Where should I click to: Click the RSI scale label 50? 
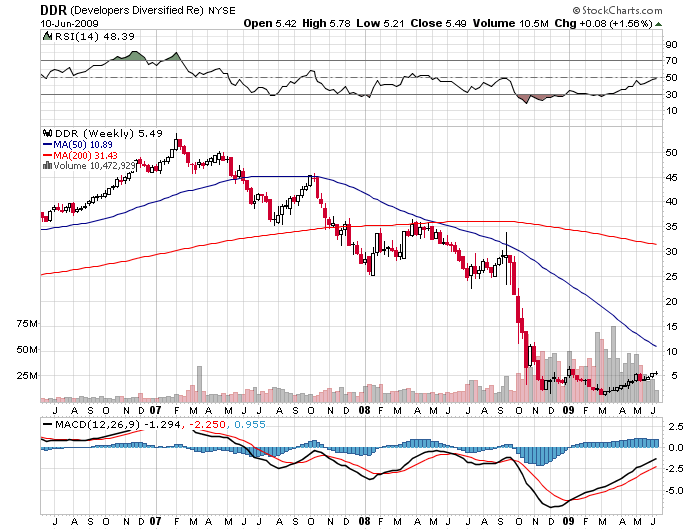coord(671,78)
